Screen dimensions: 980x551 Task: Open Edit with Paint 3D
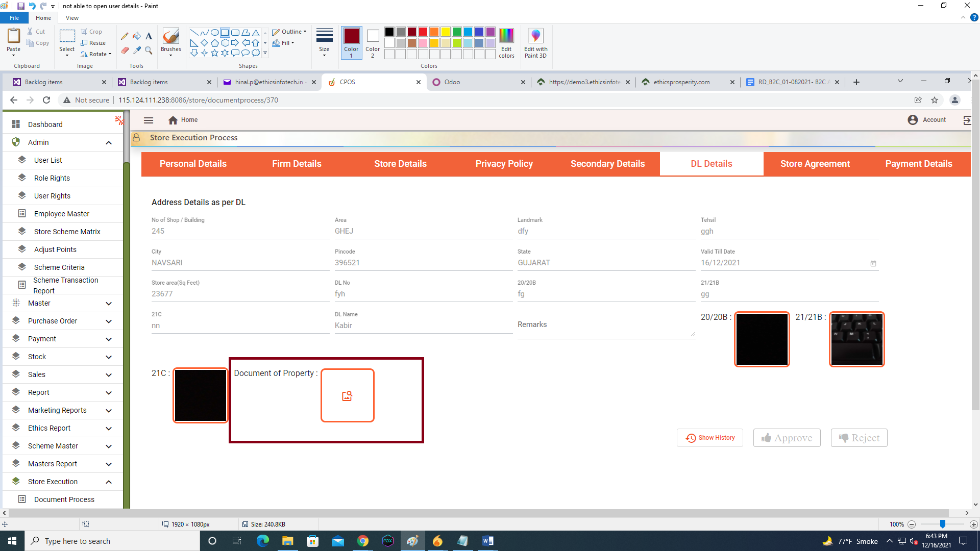click(x=535, y=43)
